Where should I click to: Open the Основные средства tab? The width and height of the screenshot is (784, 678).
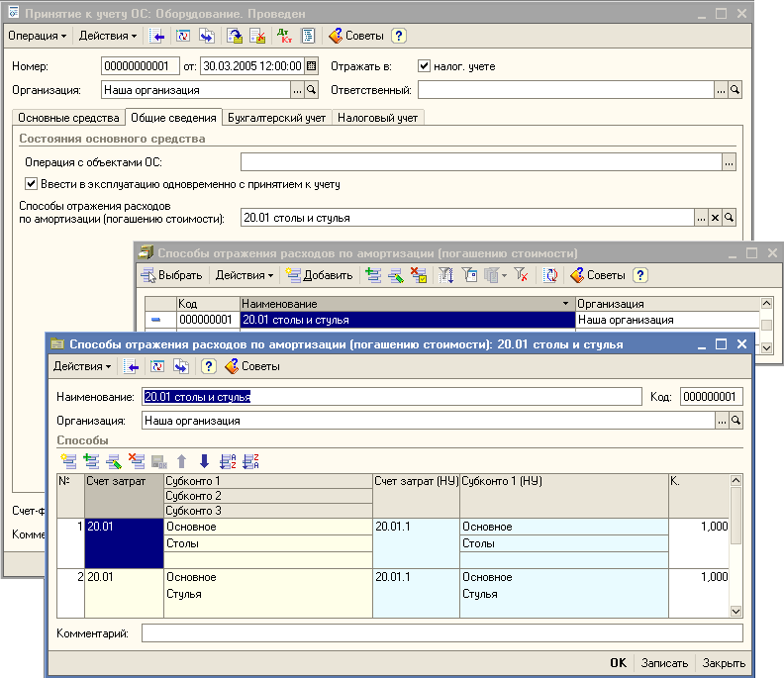click(68, 117)
